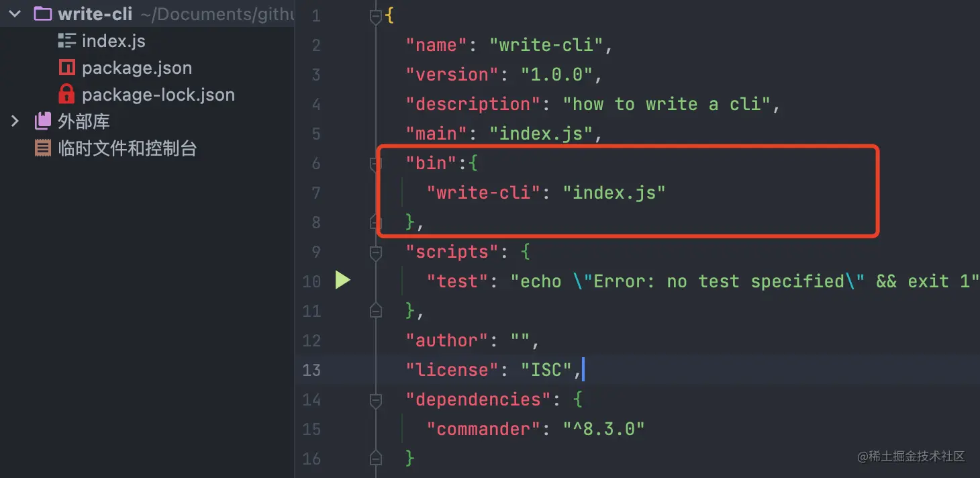
Task: Select 临时文件和控制台 in the project tree
Action: [128, 148]
